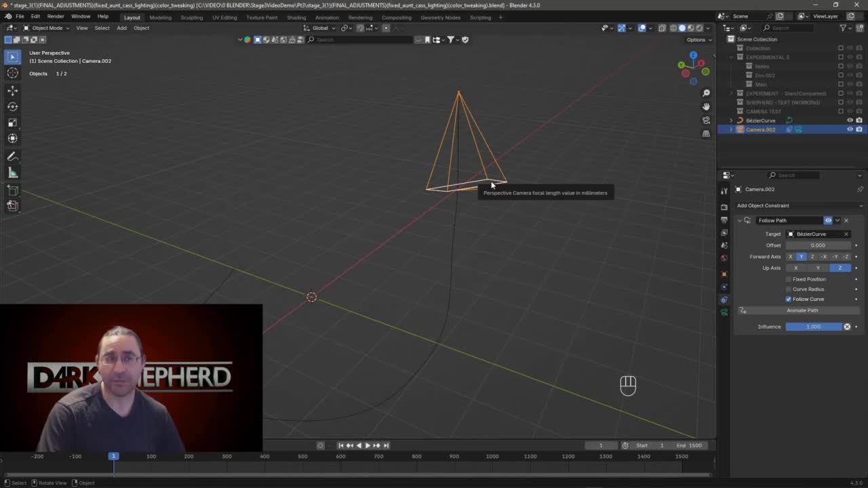
Task: Click the Cursor tool icon
Action: [x=12, y=73]
